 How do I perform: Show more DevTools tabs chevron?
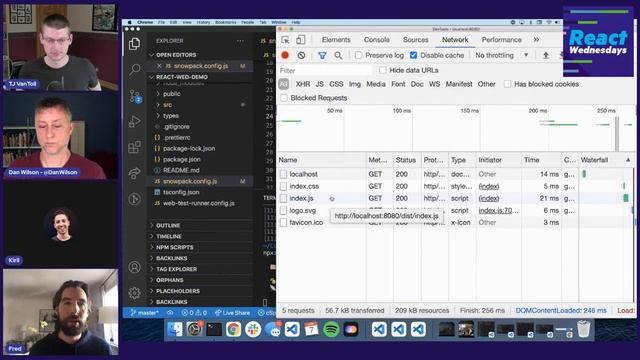tap(536, 40)
